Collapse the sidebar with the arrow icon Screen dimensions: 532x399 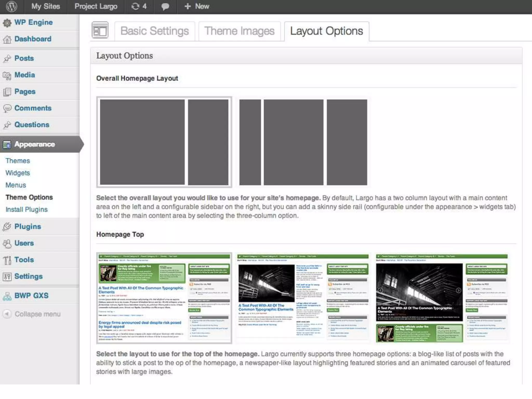(7, 314)
